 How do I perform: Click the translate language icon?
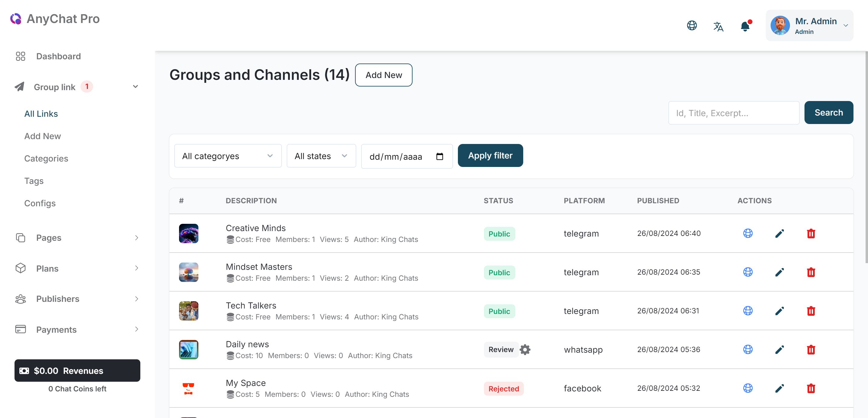[x=718, y=26]
